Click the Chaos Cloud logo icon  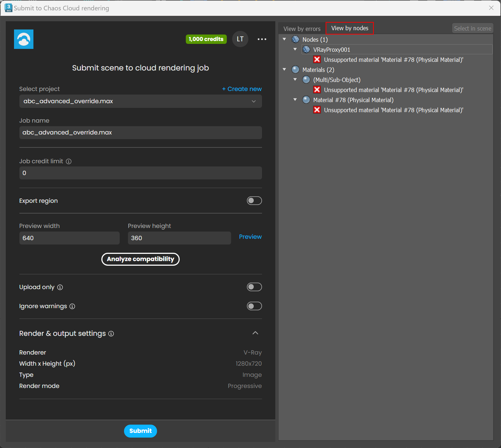pyautogui.click(x=23, y=39)
